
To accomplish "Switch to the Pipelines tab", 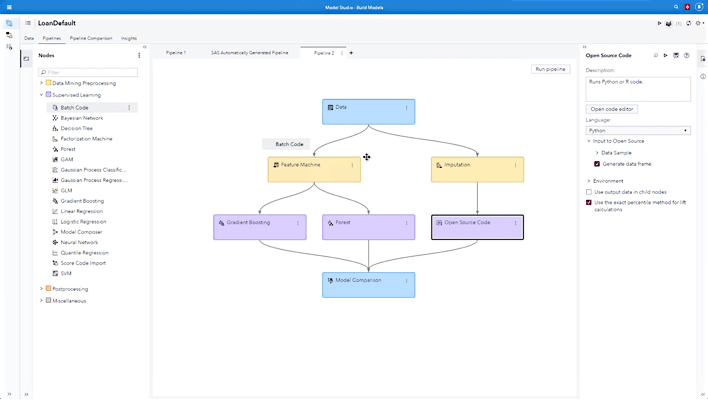I will point(51,38).
